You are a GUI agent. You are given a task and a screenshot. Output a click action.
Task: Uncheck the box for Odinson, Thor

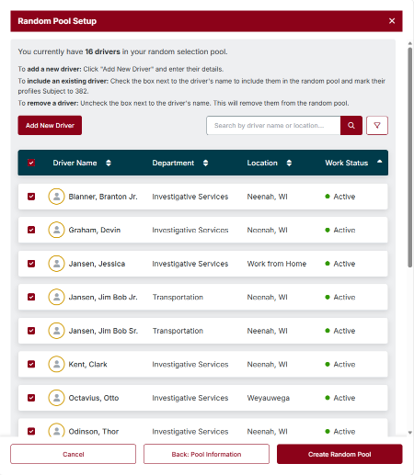(31, 431)
